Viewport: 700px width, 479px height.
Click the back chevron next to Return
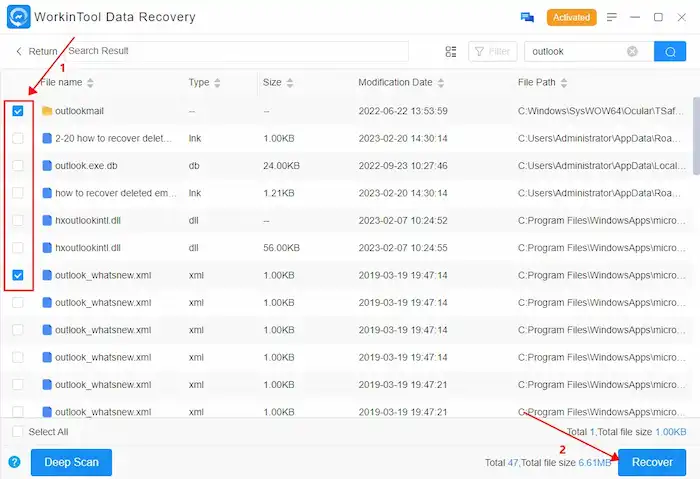(x=19, y=51)
